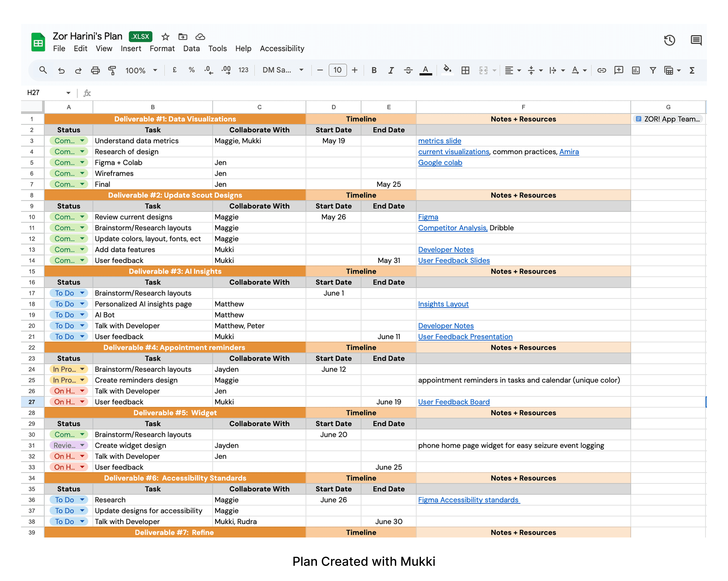Click the functions sigma icon
Viewport: 728px width, 581px height.
[692, 70]
